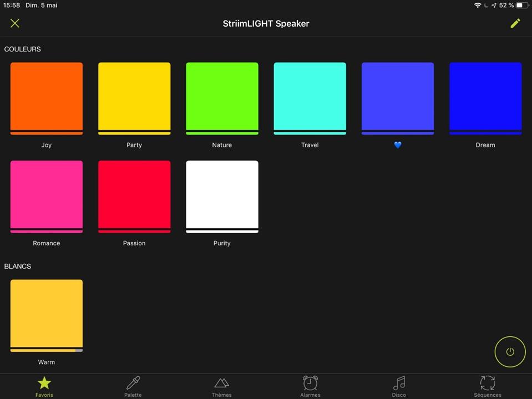Choose the blue heart emoji favorite
Viewport: 532px width, 399px height.
point(397,98)
